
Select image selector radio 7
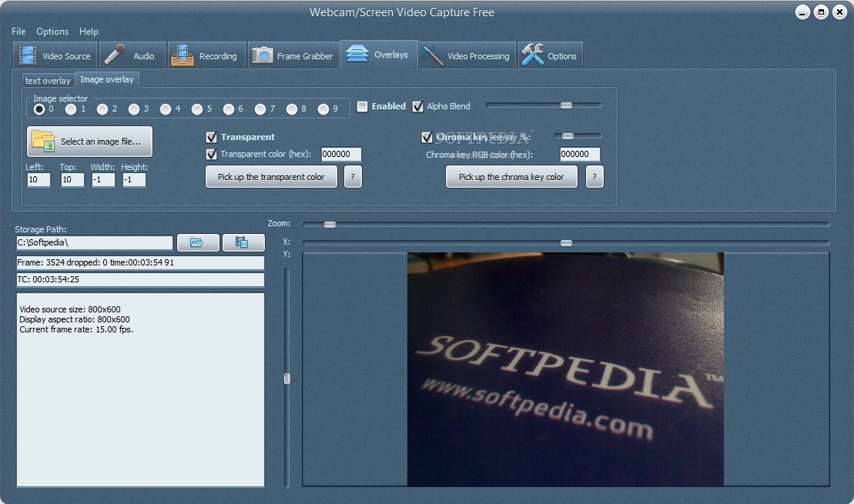pyautogui.click(x=260, y=109)
